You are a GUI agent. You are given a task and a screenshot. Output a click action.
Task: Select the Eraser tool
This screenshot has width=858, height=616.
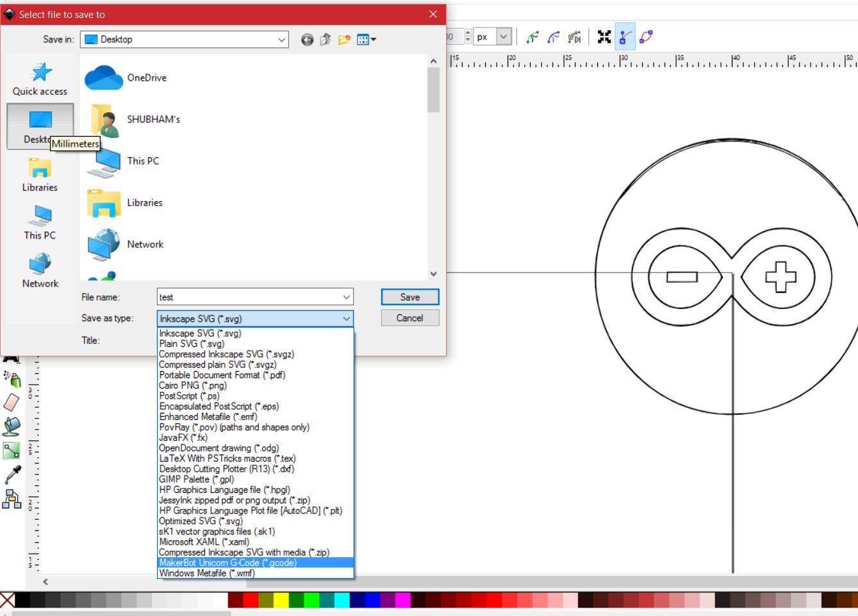(x=12, y=403)
